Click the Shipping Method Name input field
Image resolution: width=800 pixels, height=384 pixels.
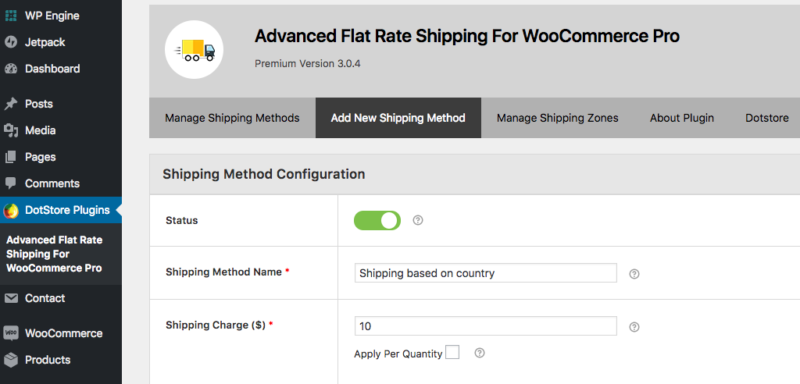pos(486,273)
